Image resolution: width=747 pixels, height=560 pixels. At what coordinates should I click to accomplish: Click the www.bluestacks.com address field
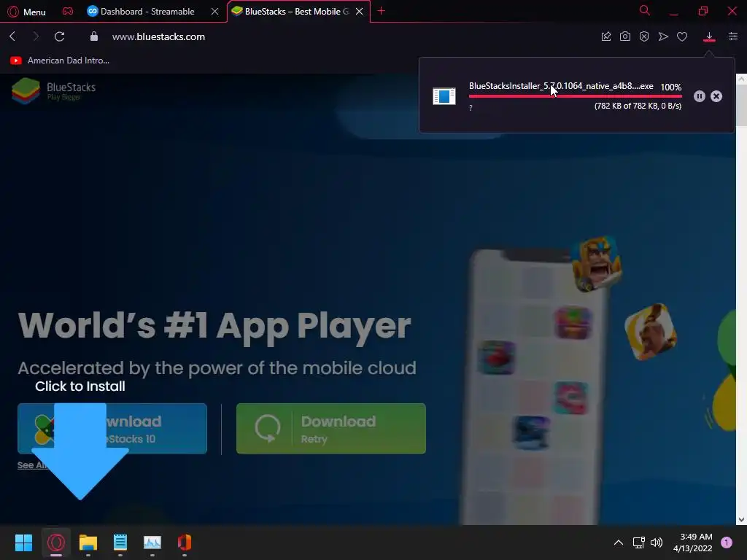(158, 36)
